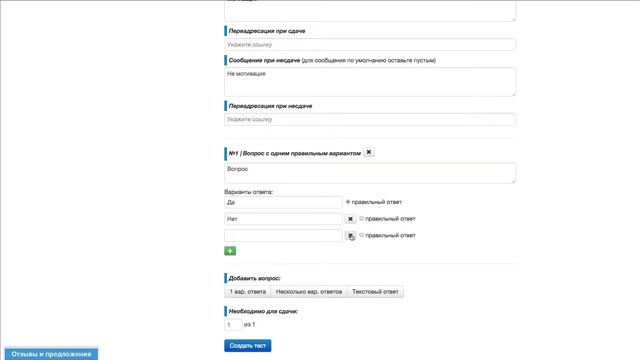Focus the empty third answer field
640x360 pixels.
283,236
